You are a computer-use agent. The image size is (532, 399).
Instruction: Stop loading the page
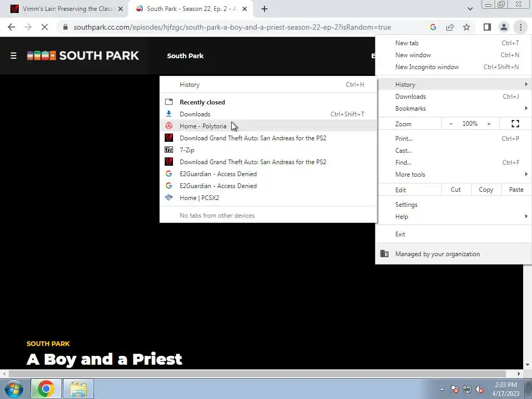coord(45,27)
